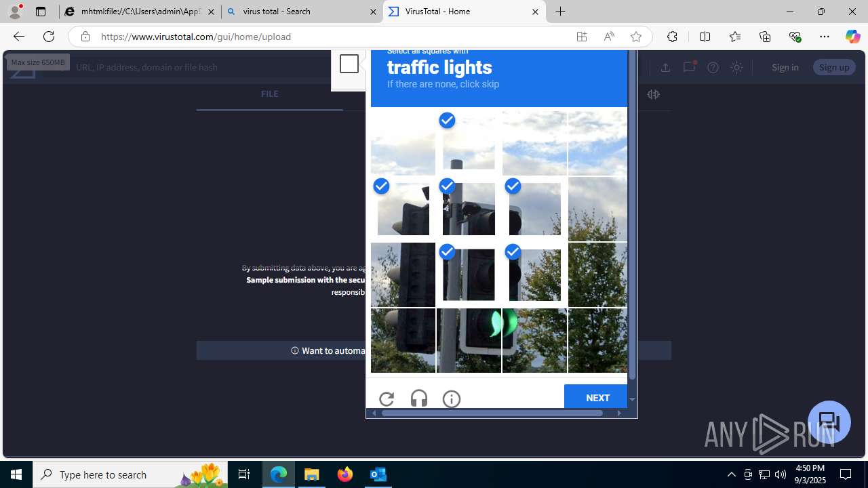The height and width of the screenshot is (488, 868).
Task: Start Read aloud from the address bar
Action: [x=609, y=37]
